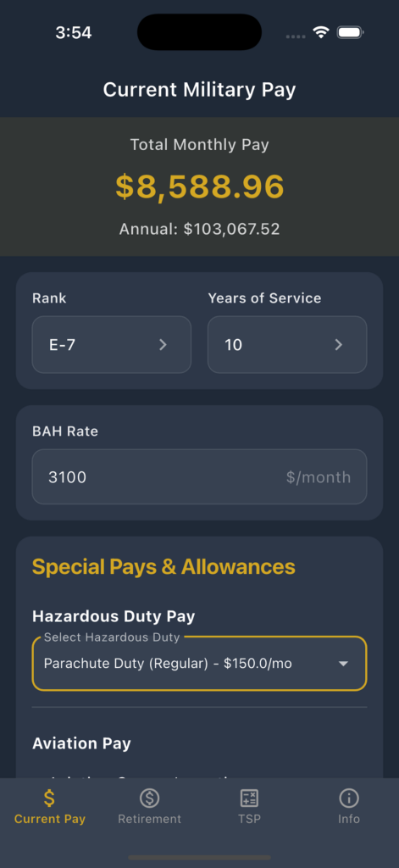
Task: Click the chevron beside E-7 rank
Action: pyautogui.click(x=163, y=345)
